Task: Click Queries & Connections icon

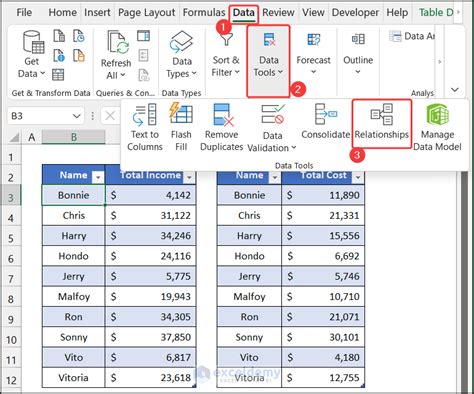Action: [x=143, y=36]
